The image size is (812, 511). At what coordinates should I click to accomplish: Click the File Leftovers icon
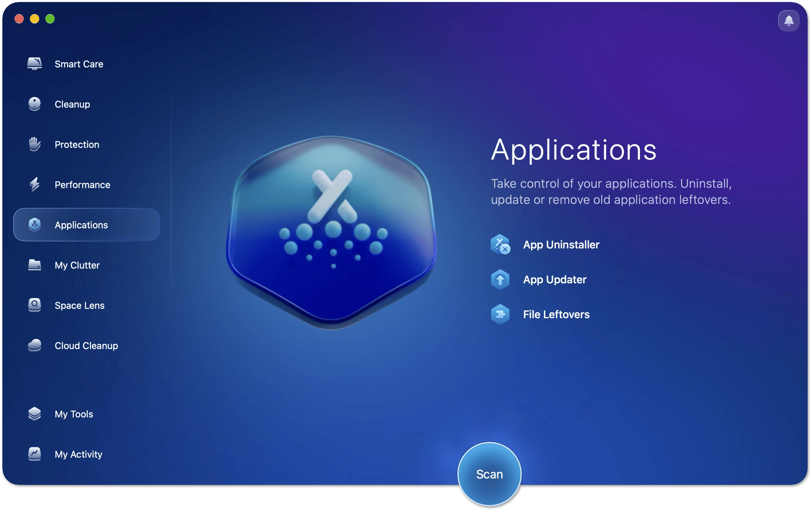(500, 315)
